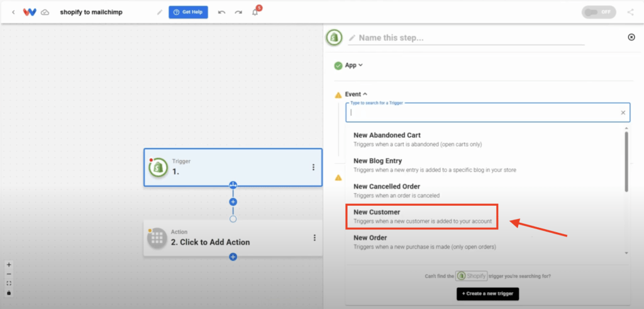Click Create a new trigger button

click(488, 294)
